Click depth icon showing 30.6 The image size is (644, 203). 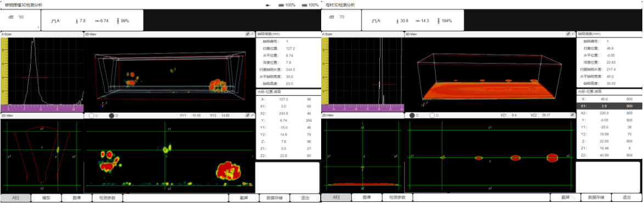coord(397,20)
